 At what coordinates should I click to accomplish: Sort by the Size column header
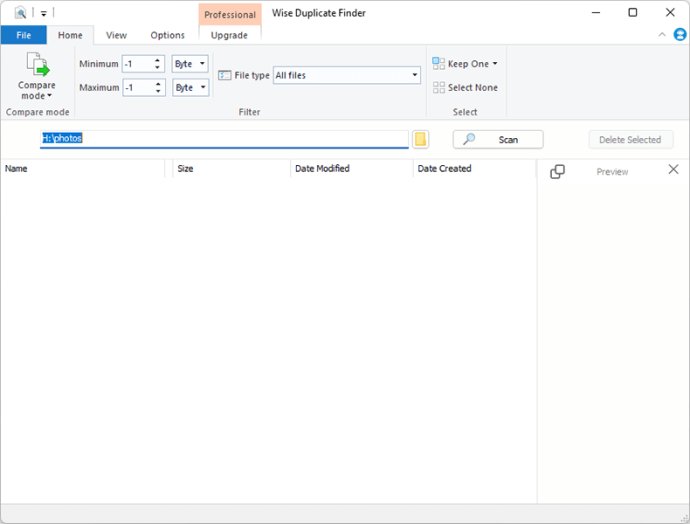pyautogui.click(x=231, y=169)
